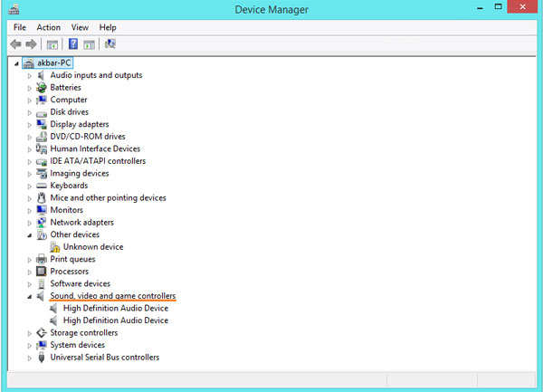Select Mice and other pointing devices
The width and height of the screenshot is (543, 392).
coord(108,197)
